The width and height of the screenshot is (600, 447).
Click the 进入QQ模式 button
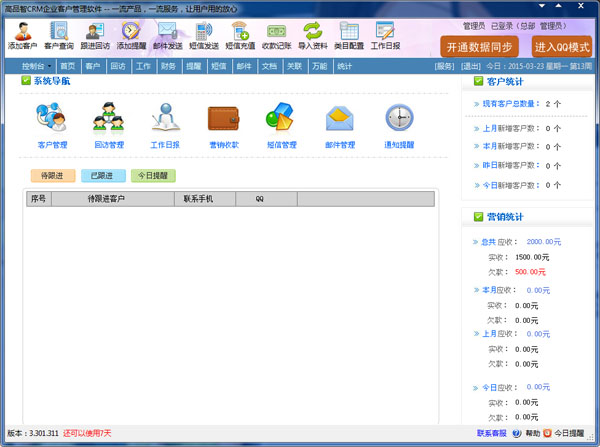562,47
